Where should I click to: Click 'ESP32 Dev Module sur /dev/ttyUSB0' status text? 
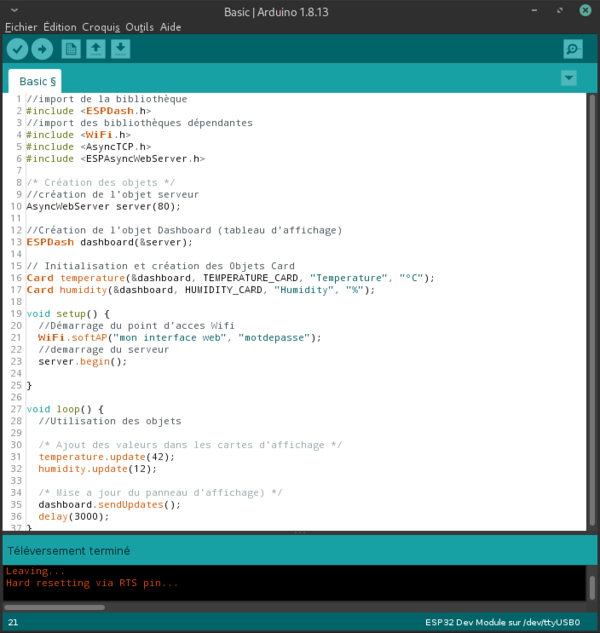(x=503, y=622)
